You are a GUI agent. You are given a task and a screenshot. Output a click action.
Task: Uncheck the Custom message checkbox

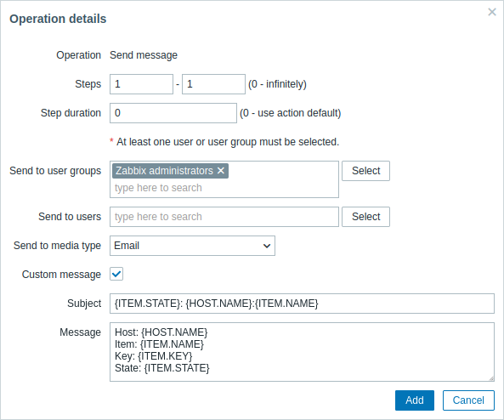(x=116, y=274)
